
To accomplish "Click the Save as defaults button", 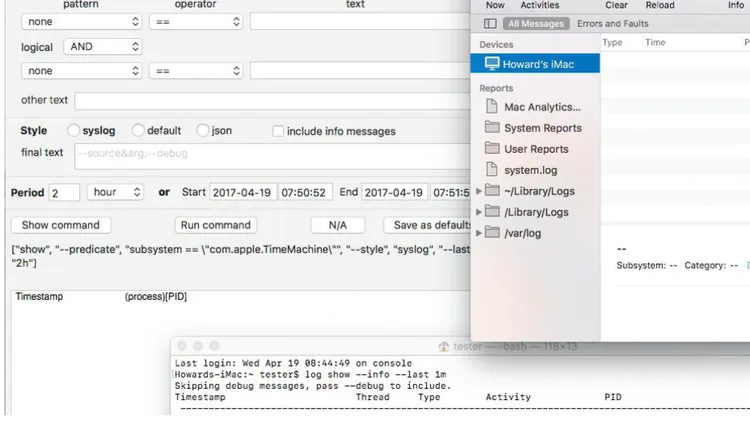I will click(x=427, y=225).
